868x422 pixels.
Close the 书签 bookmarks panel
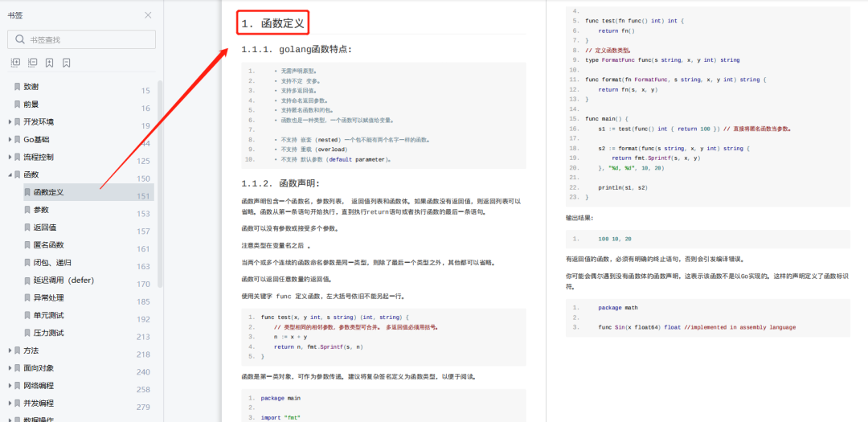[x=148, y=15]
